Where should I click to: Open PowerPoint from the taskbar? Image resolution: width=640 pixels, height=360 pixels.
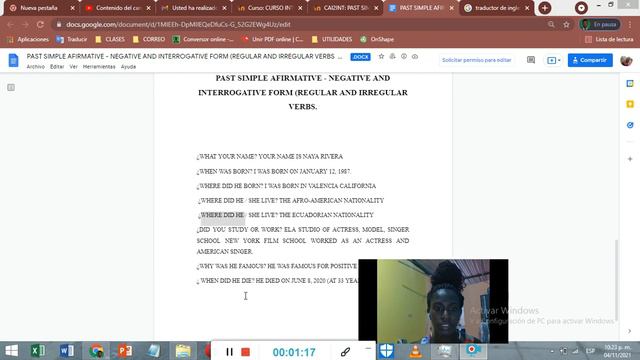(125, 351)
